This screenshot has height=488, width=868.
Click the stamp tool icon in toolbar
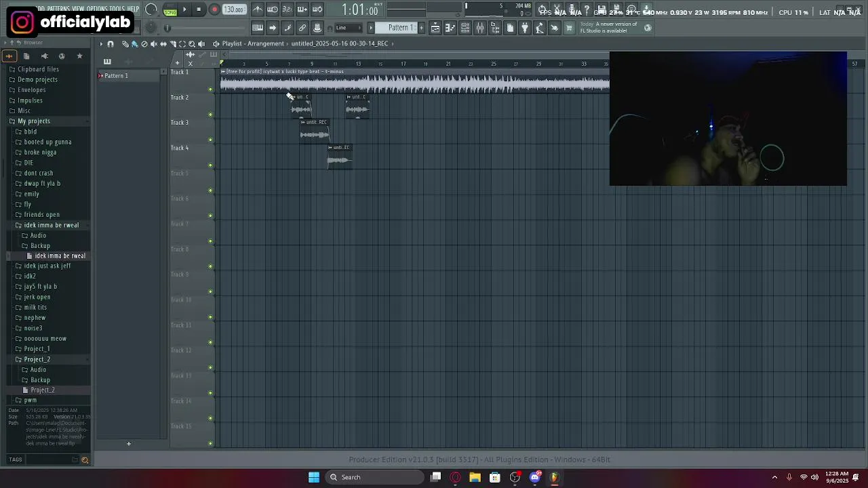coord(317,28)
